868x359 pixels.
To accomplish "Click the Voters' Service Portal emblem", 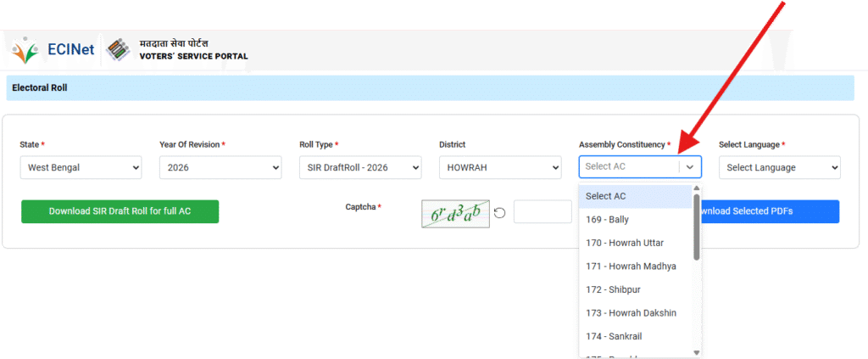I will click(119, 50).
